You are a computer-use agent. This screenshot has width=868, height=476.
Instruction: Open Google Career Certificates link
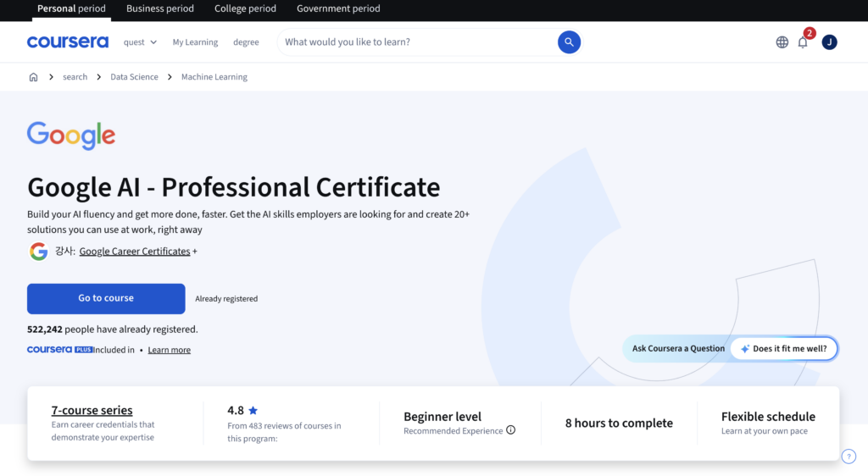pyautogui.click(x=135, y=251)
